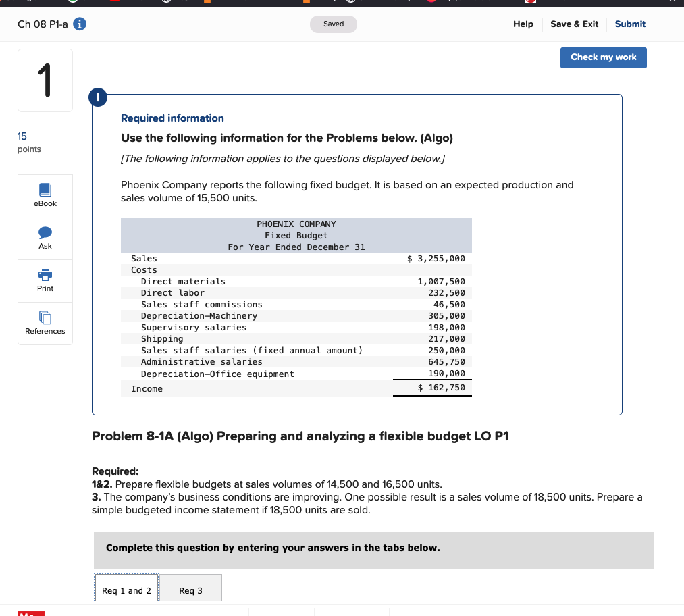This screenshot has height=616, width=684.
Task: Click the Required information heading
Action: (x=172, y=118)
